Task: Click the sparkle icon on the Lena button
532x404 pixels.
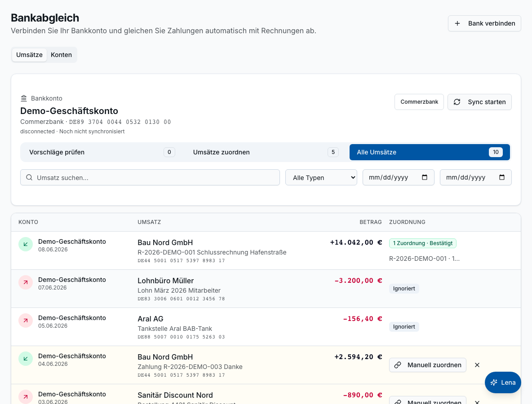Action: (x=494, y=382)
